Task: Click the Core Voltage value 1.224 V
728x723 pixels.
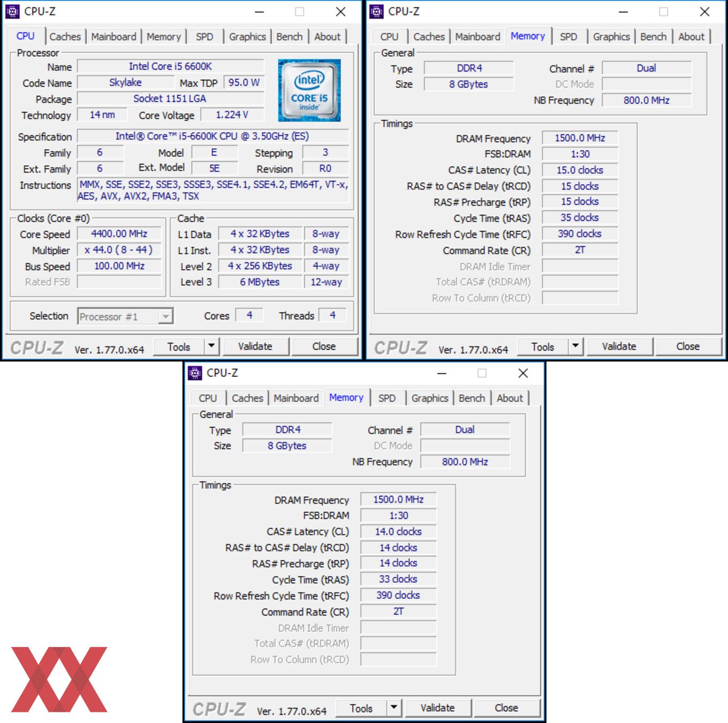Action: tap(232, 115)
